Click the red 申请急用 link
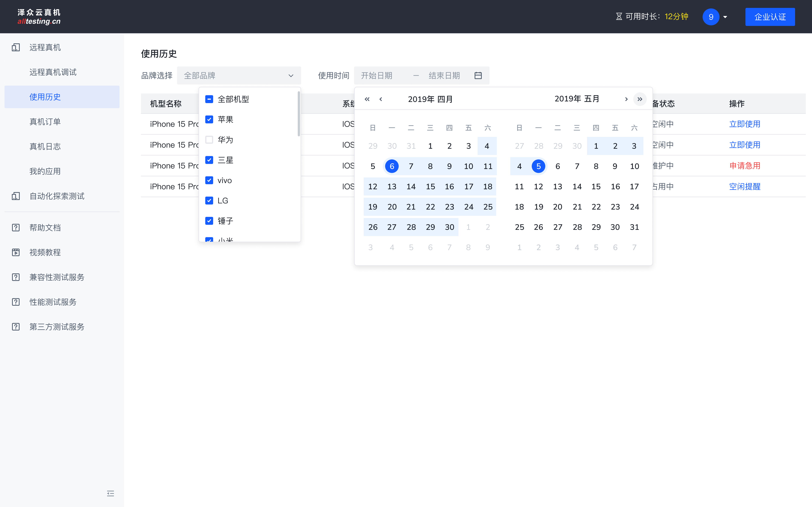This screenshot has width=812, height=507. [x=745, y=166]
